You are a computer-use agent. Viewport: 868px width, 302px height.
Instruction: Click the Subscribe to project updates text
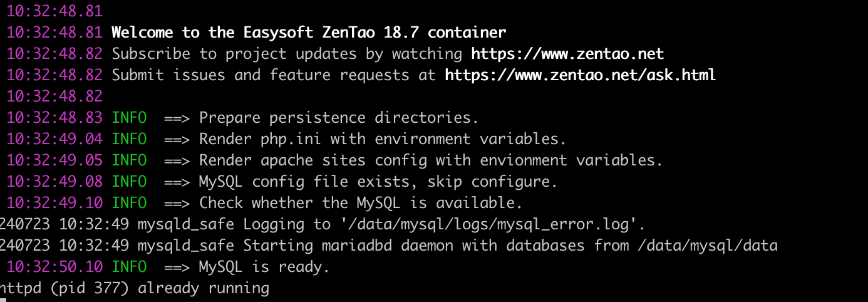[x=287, y=53]
